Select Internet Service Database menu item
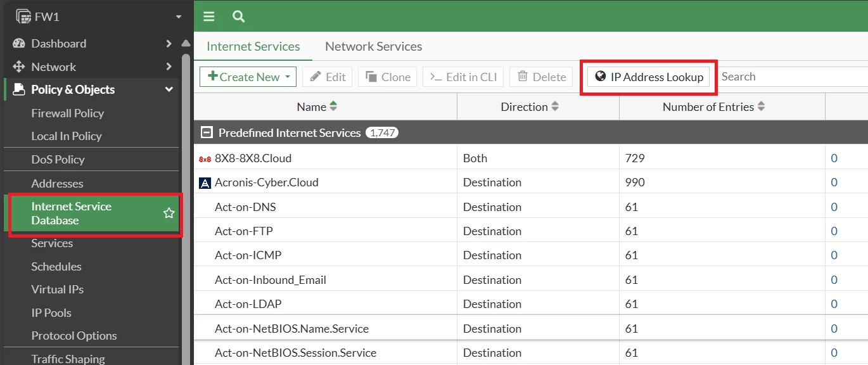868x365 pixels. click(x=92, y=214)
